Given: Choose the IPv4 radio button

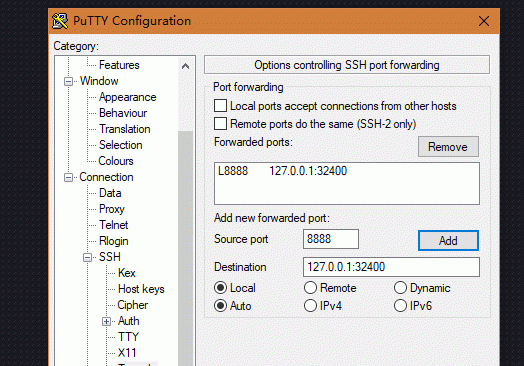Looking at the screenshot, I should tap(310, 306).
